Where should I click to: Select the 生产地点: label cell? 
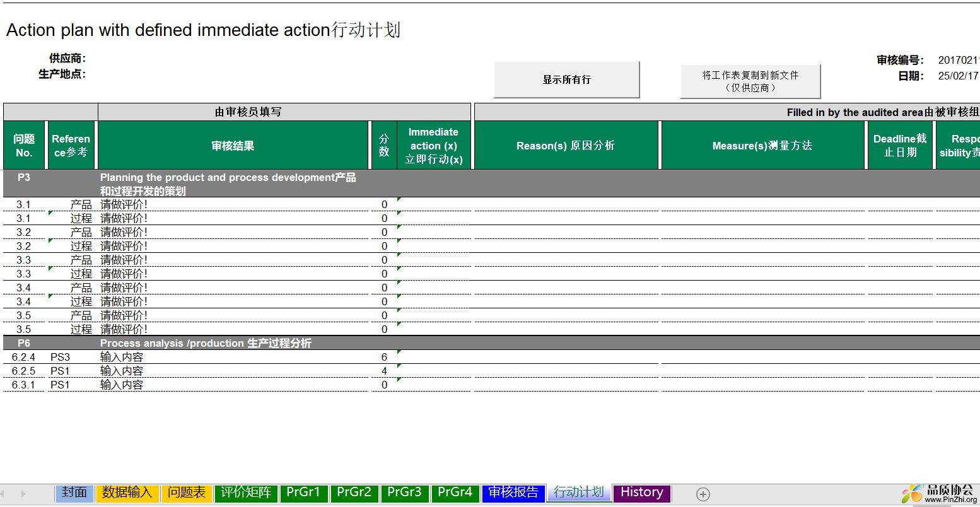62,74
